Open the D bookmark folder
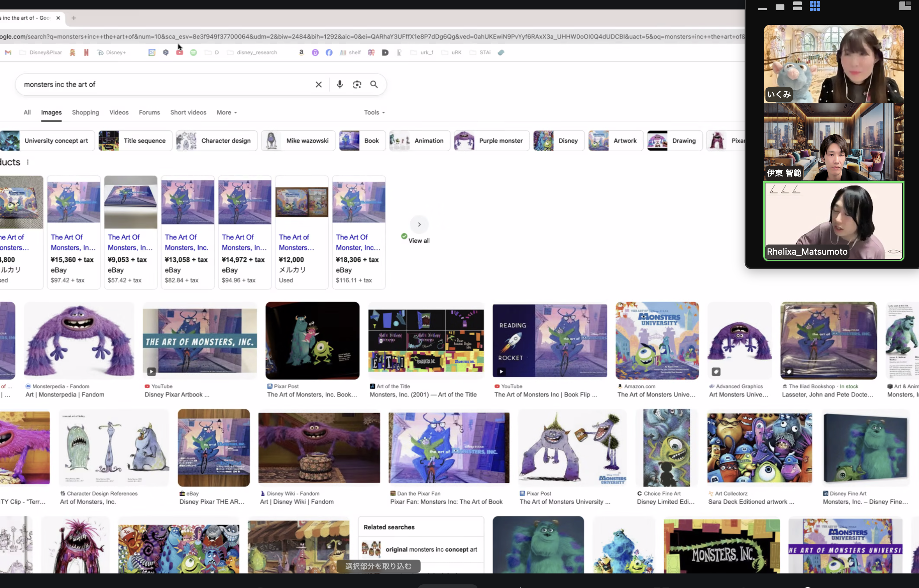This screenshot has width=919, height=588. 212,52
